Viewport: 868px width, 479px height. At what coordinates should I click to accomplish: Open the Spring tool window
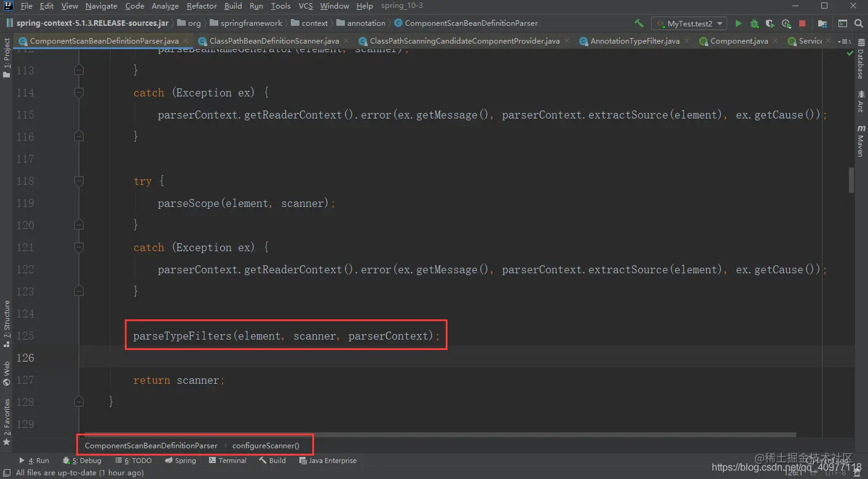180,461
